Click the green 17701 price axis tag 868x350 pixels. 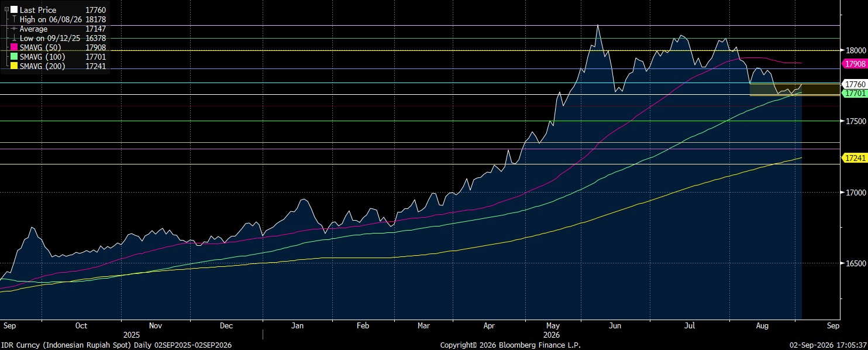855,93
